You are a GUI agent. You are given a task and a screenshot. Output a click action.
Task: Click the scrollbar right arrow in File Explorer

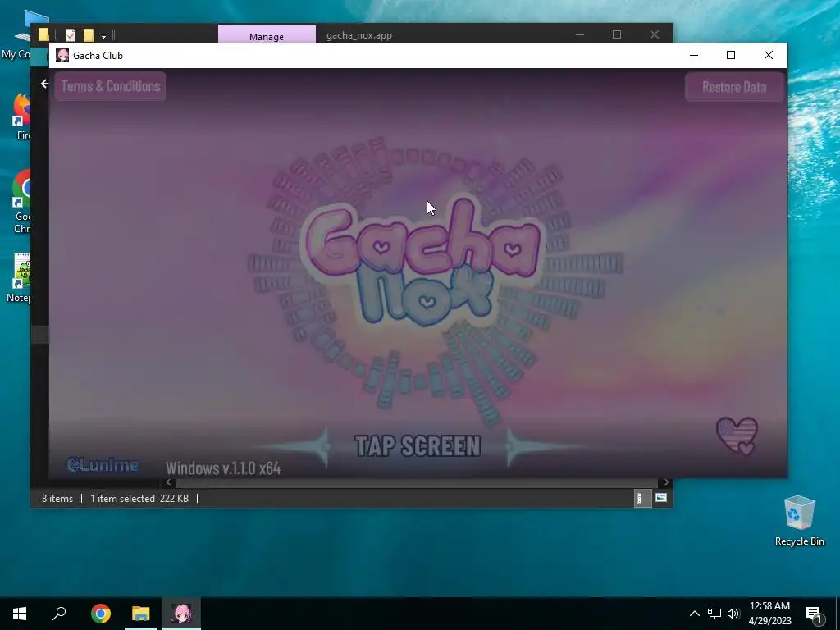(x=666, y=482)
